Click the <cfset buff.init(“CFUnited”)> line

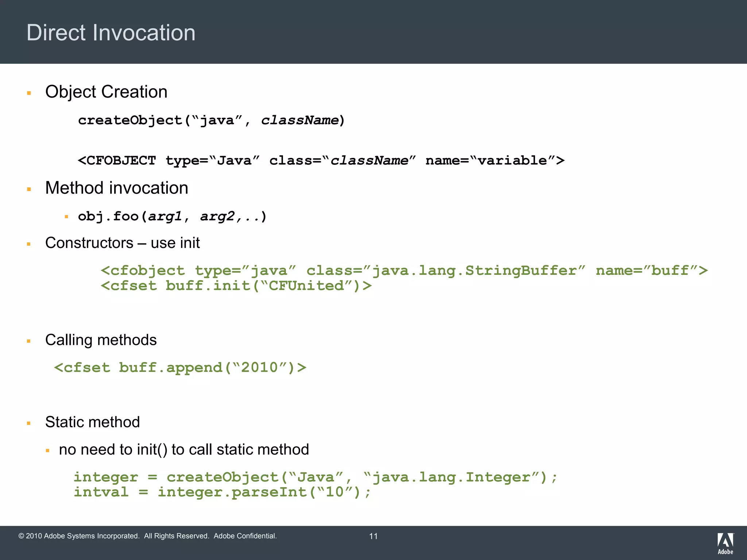click(236, 286)
